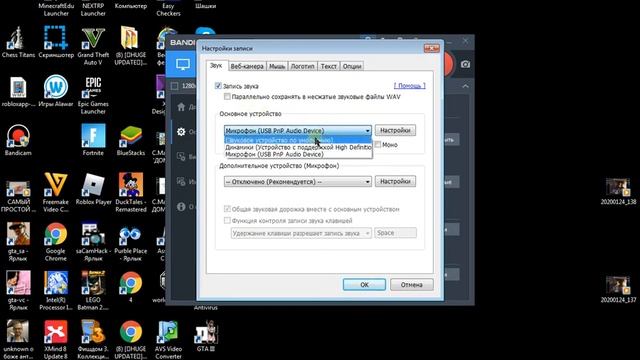Toggle Моно checkbox
Image resolution: width=640 pixels, height=360 pixels.
tap(378, 144)
